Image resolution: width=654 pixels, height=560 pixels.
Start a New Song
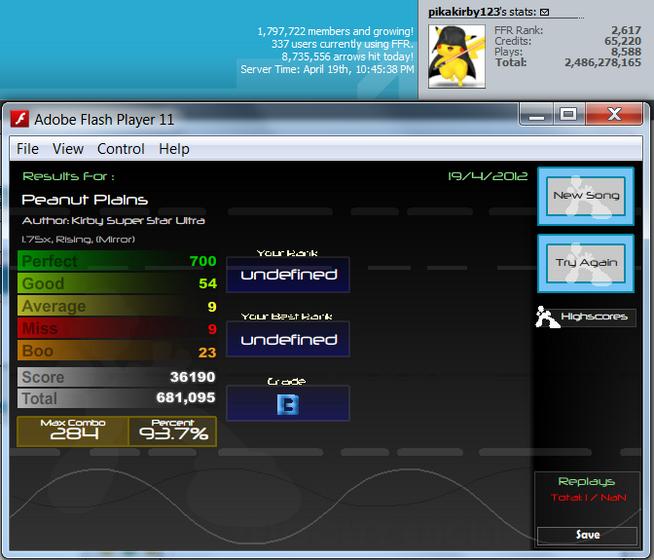coord(586,196)
